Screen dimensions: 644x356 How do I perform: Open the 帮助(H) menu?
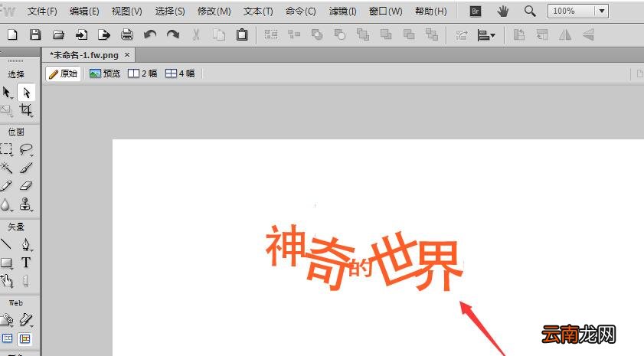tap(430, 11)
